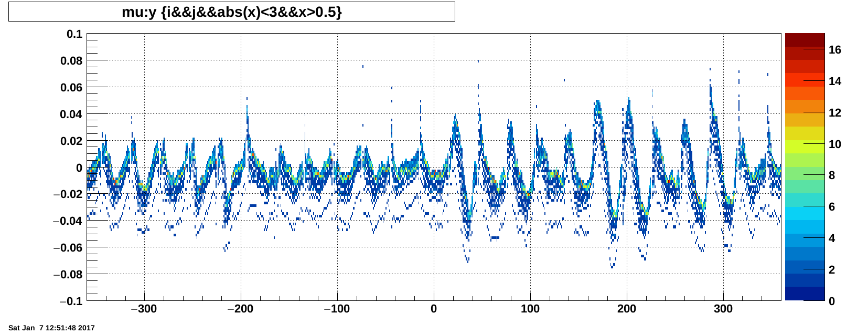Select y-axis label −0.06
Screen dimensions: 868x334
click(68, 248)
